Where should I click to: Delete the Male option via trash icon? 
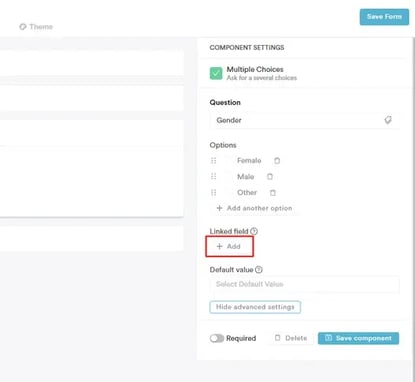pyautogui.click(x=270, y=177)
